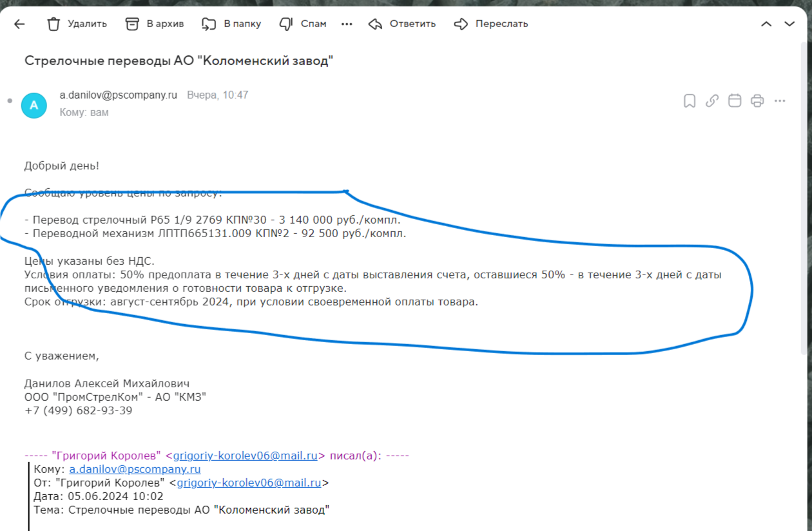Click the line Срок отгрузки: август-сентябрь 2024
This screenshot has width=812, height=531.
pos(251,302)
